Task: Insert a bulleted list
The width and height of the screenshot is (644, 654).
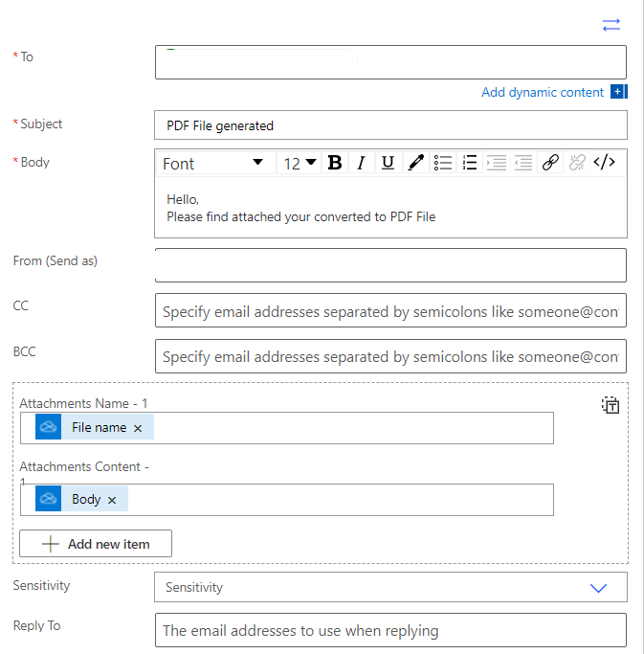Action: (442, 163)
